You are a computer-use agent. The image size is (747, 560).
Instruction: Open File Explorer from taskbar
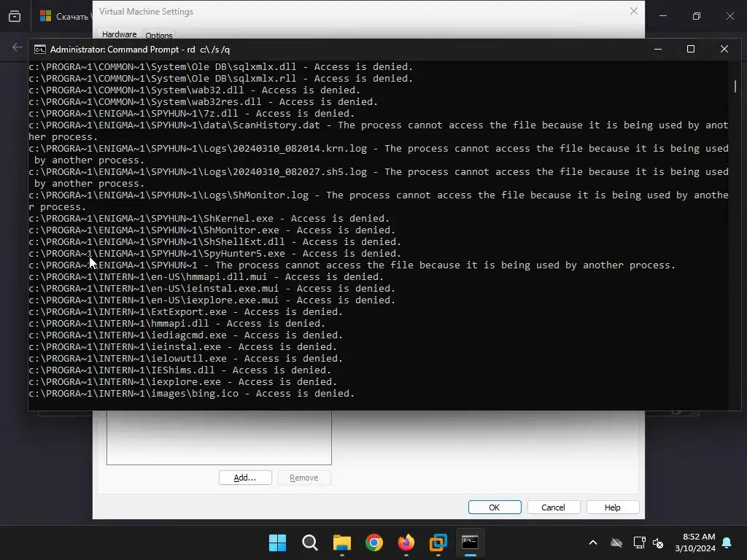point(341,542)
